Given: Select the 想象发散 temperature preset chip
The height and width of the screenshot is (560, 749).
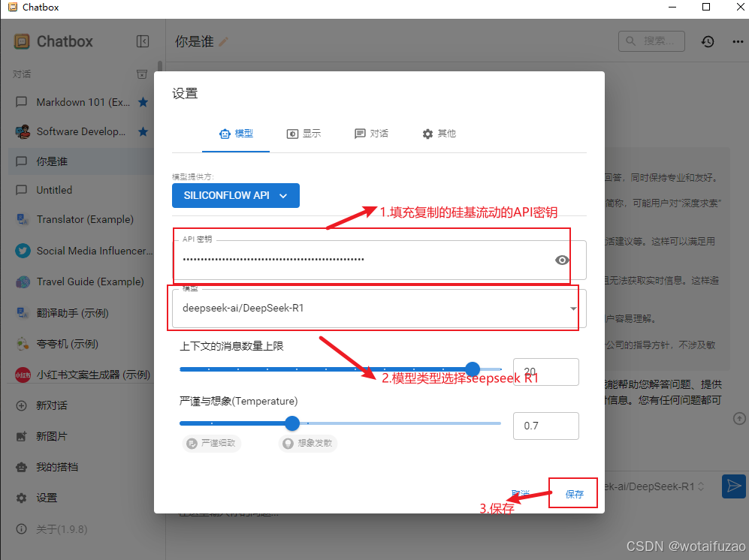Looking at the screenshot, I should 308,443.
